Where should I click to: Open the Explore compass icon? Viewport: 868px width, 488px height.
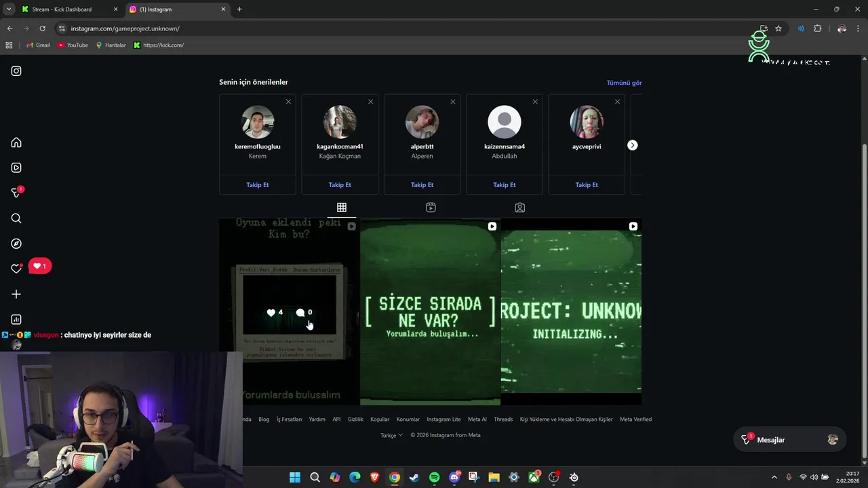tap(16, 243)
